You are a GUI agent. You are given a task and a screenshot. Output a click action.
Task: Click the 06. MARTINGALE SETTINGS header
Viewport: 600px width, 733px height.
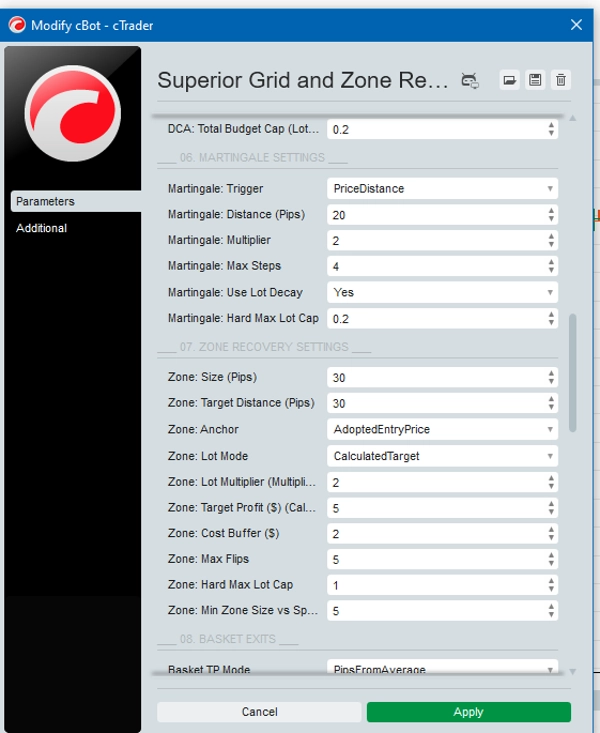[x=252, y=158]
